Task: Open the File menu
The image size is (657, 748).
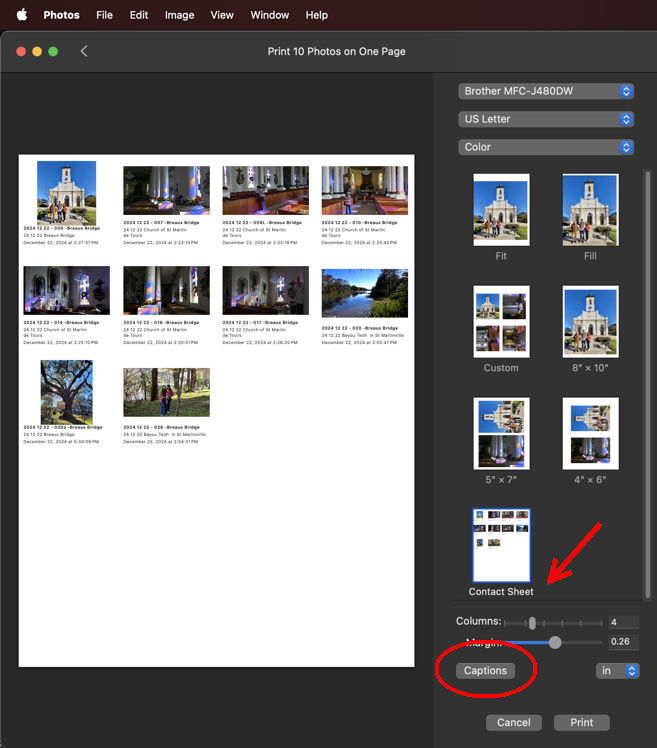Action: click(104, 15)
